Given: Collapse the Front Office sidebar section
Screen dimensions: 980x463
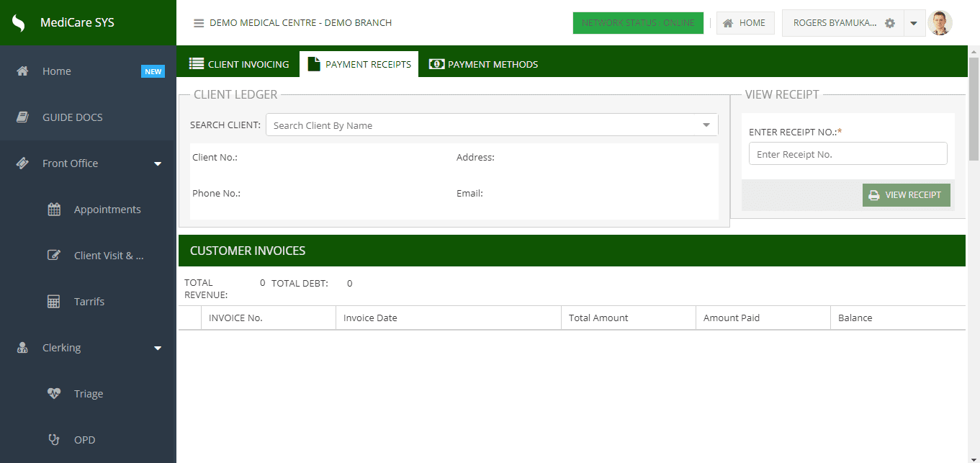Looking at the screenshot, I should (x=158, y=164).
